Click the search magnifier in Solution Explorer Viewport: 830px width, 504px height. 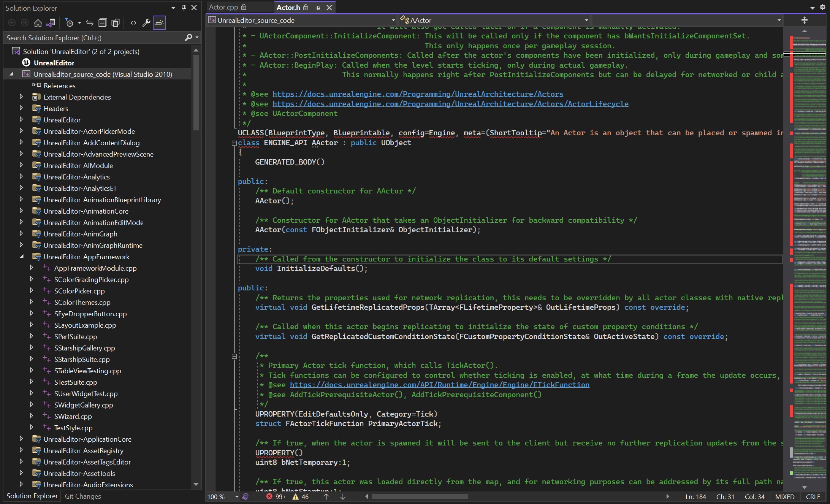[x=189, y=38]
